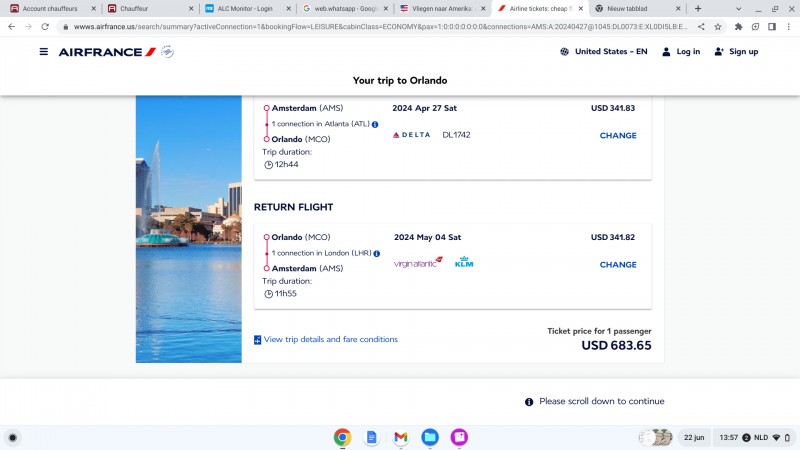800x450 pixels.
Task: Click info icon next to Atlanta connection
Action: tap(375, 124)
